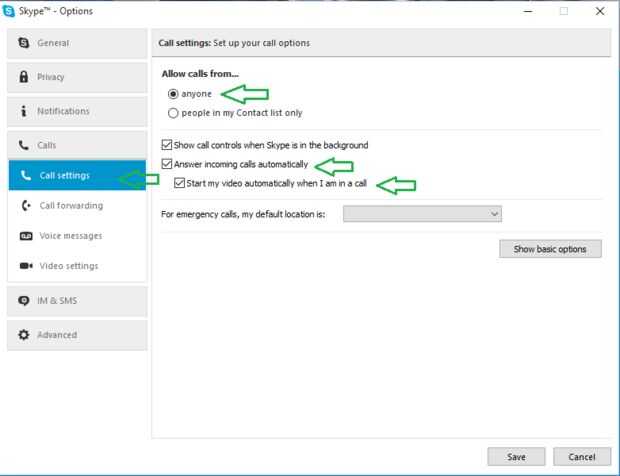Image resolution: width=620 pixels, height=476 pixels.
Task: Toggle "Start my video automatically" checkbox
Action: (179, 183)
